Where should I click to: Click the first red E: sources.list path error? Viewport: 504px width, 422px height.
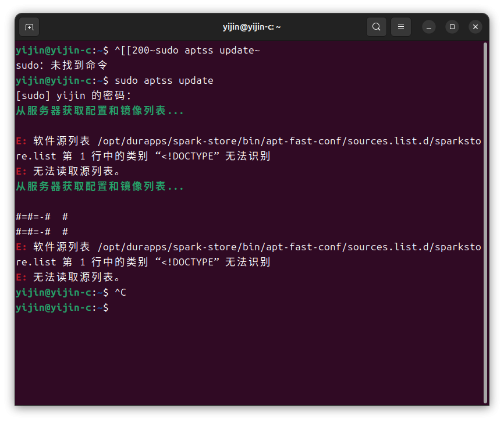tap(249, 148)
